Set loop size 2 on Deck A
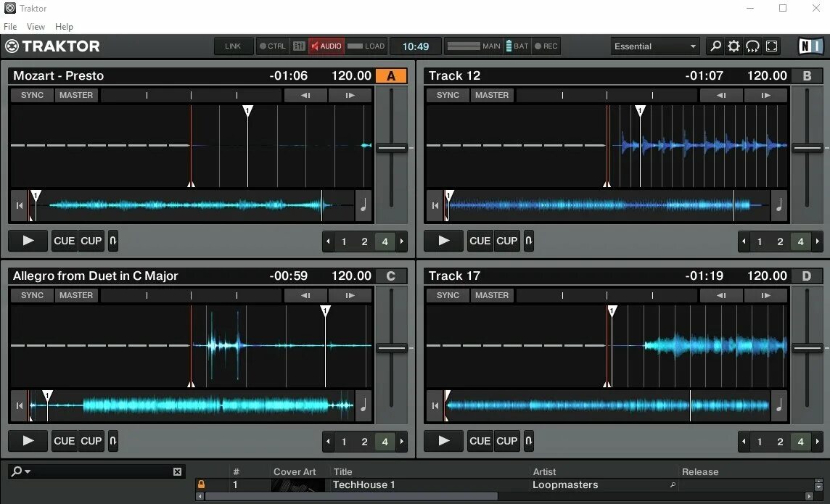830x504 pixels. click(x=364, y=241)
